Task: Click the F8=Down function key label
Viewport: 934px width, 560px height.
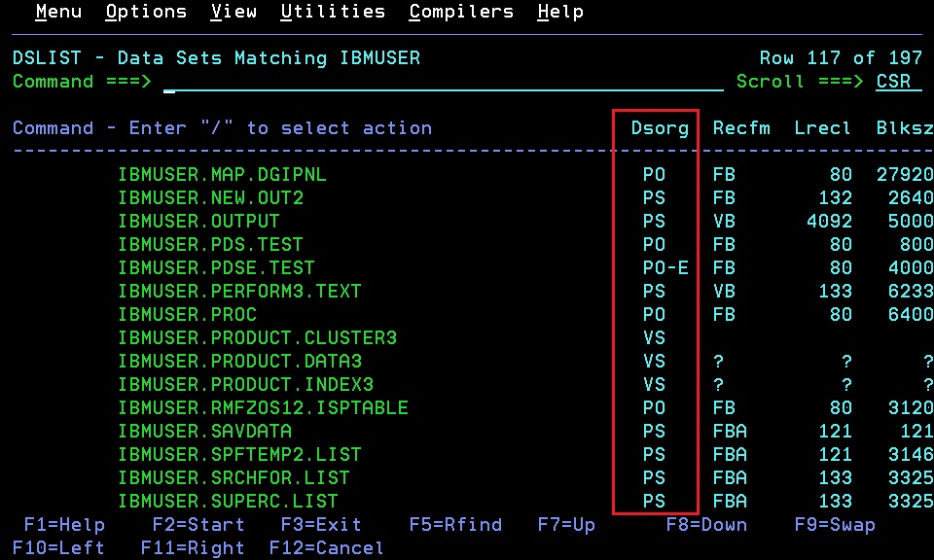Action: 706,525
